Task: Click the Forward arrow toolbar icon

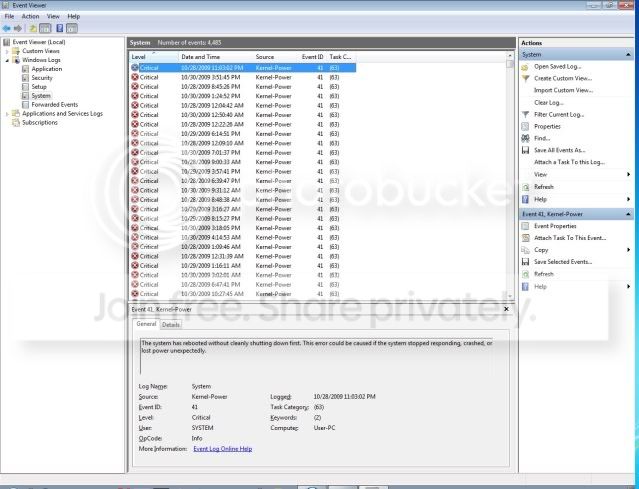Action: (18, 28)
